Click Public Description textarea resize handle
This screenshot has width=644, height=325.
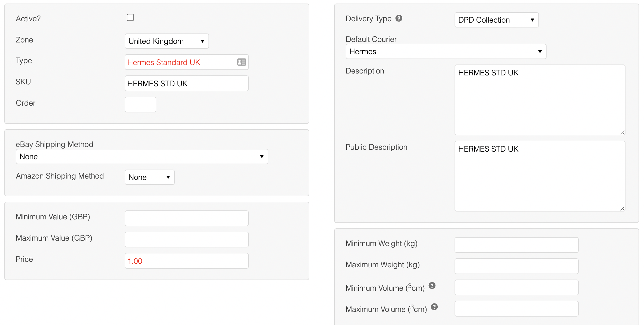coord(622,209)
